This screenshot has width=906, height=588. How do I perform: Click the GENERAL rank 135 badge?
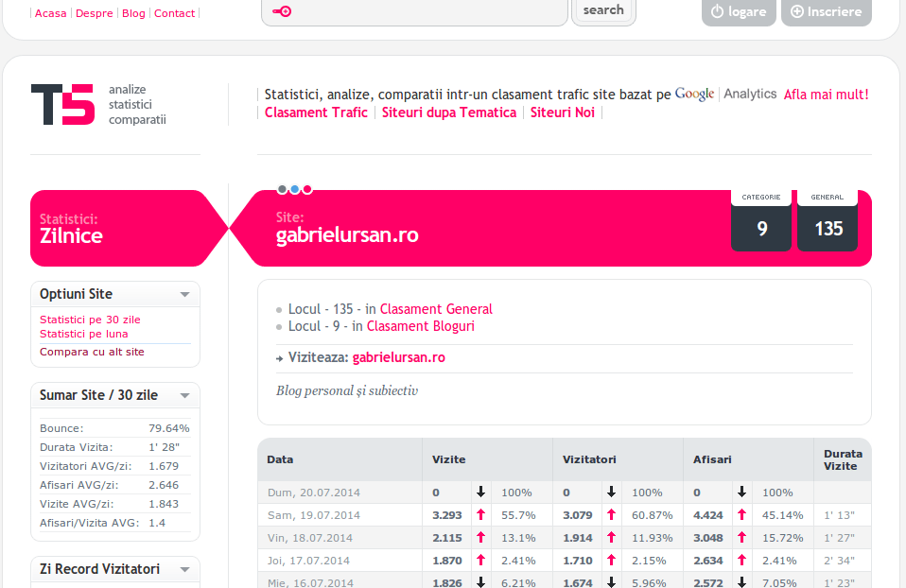coord(828,220)
